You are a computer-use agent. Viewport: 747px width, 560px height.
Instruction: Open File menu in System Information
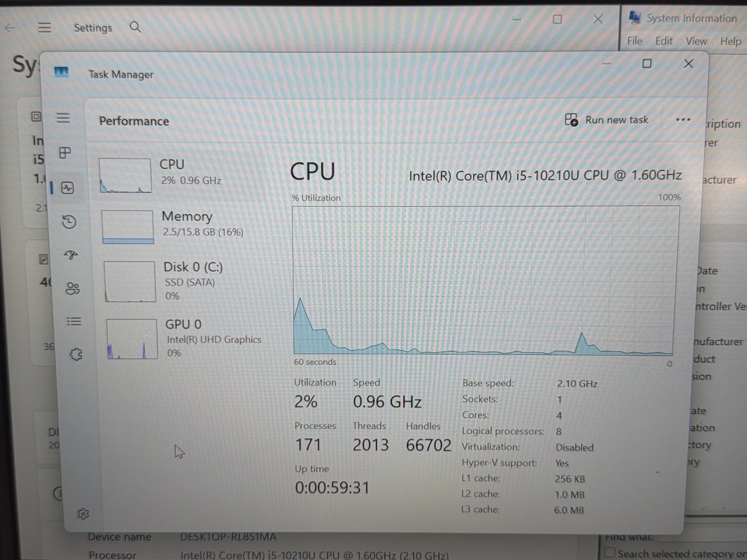pyautogui.click(x=634, y=41)
